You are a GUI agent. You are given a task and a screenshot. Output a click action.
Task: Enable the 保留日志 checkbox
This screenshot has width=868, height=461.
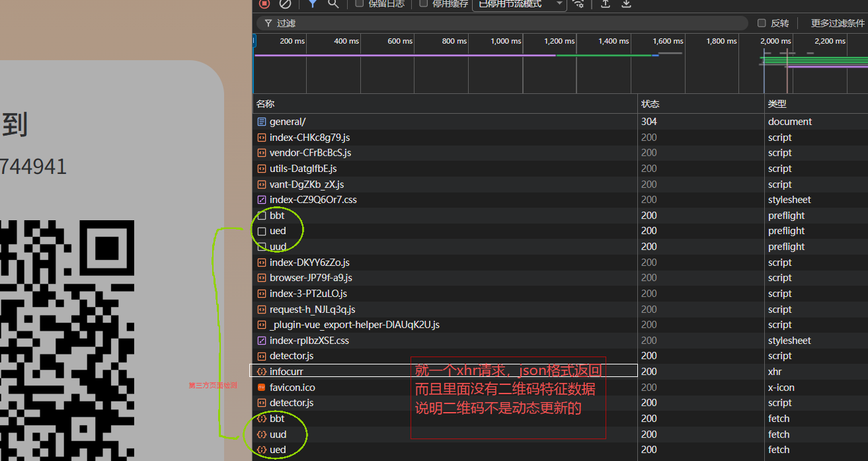[x=360, y=3]
